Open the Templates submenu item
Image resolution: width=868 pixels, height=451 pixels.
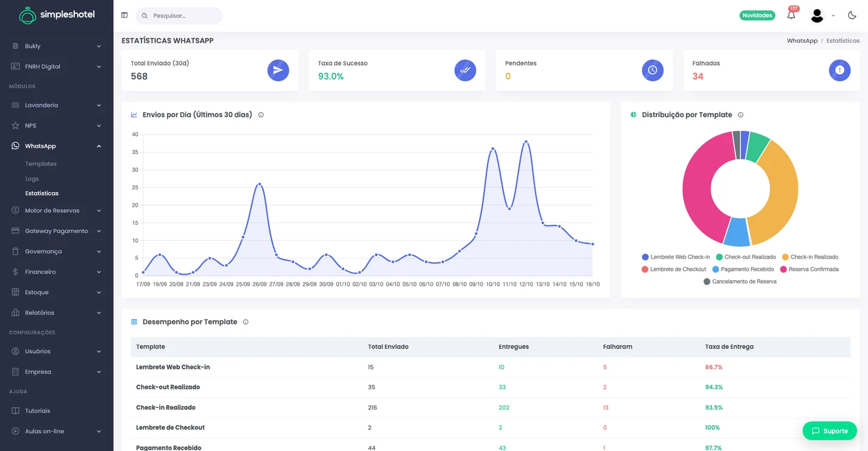pyautogui.click(x=41, y=164)
